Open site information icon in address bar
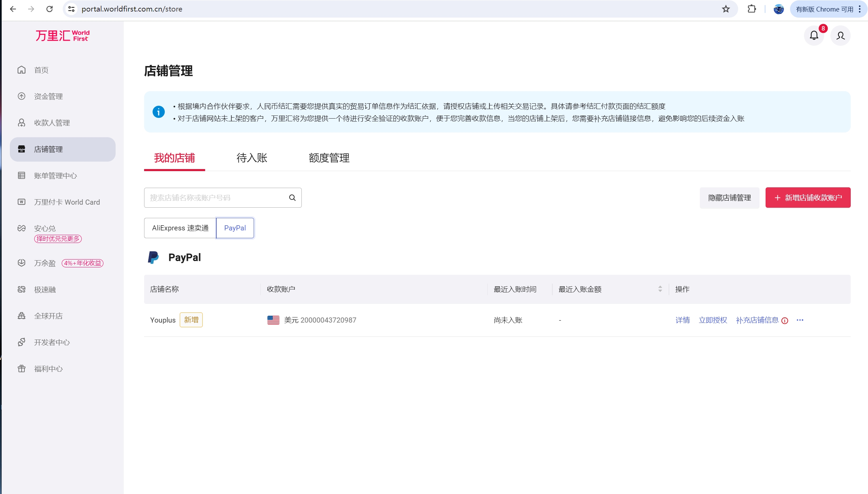 pyautogui.click(x=71, y=9)
